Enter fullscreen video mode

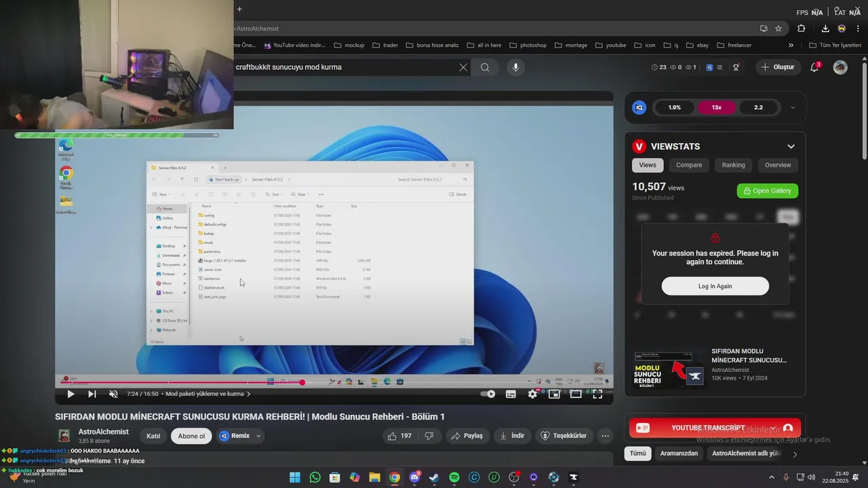click(x=597, y=394)
